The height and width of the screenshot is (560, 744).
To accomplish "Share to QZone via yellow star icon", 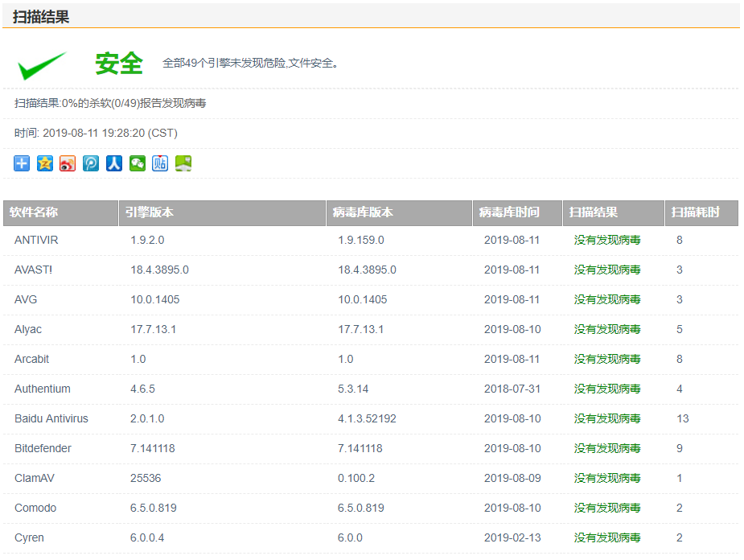I will (44, 163).
